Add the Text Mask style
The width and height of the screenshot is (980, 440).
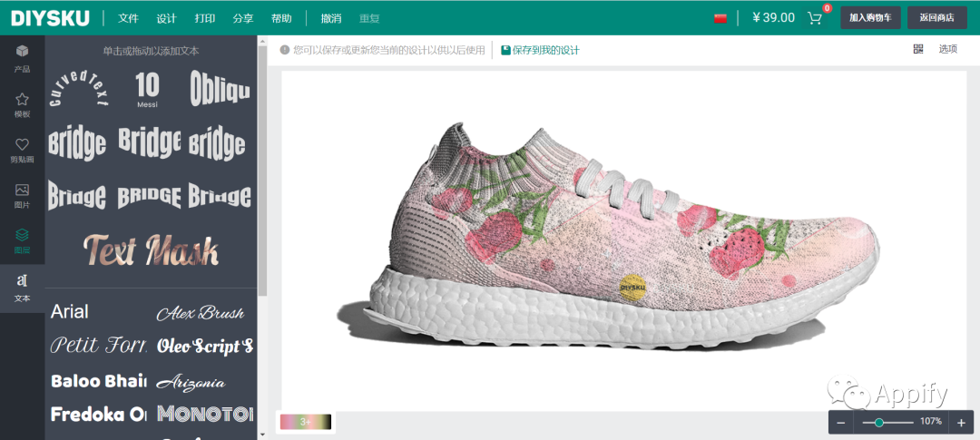pos(152,250)
